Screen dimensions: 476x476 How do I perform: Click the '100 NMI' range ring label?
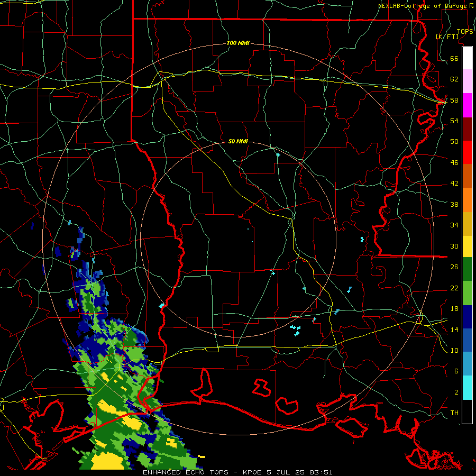238,43
